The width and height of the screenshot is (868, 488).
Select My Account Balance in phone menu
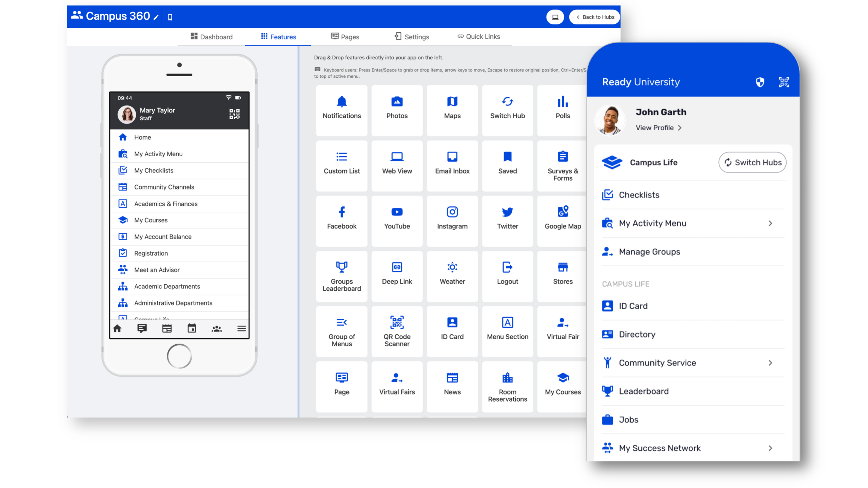point(180,237)
